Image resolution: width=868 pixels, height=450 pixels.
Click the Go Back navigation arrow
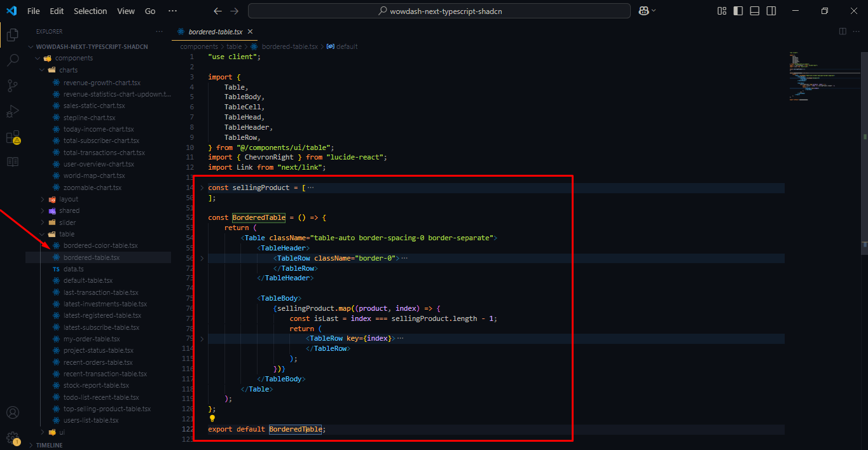pyautogui.click(x=217, y=11)
